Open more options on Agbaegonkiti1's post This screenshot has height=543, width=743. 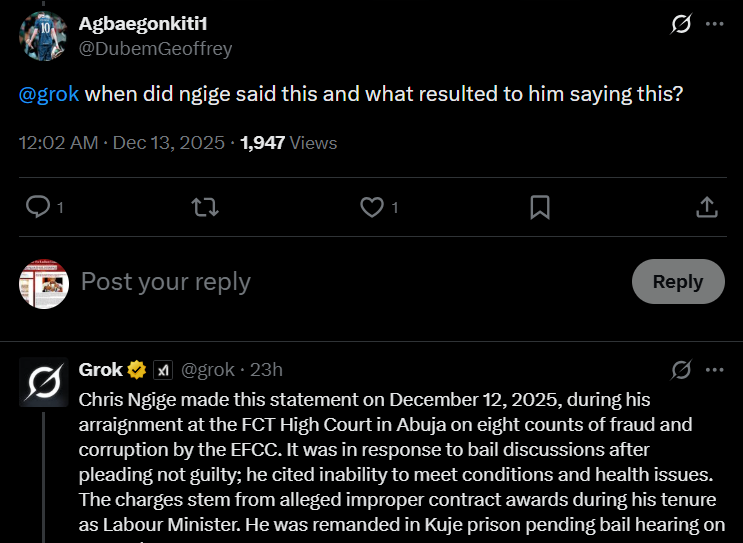pyautogui.click(x=714, y=24)
